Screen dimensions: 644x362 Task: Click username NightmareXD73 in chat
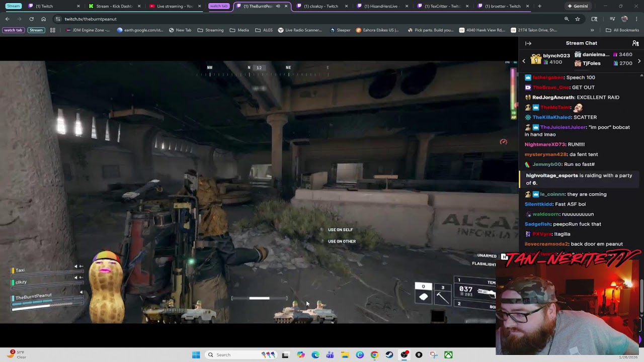click(x=544, y=144)
